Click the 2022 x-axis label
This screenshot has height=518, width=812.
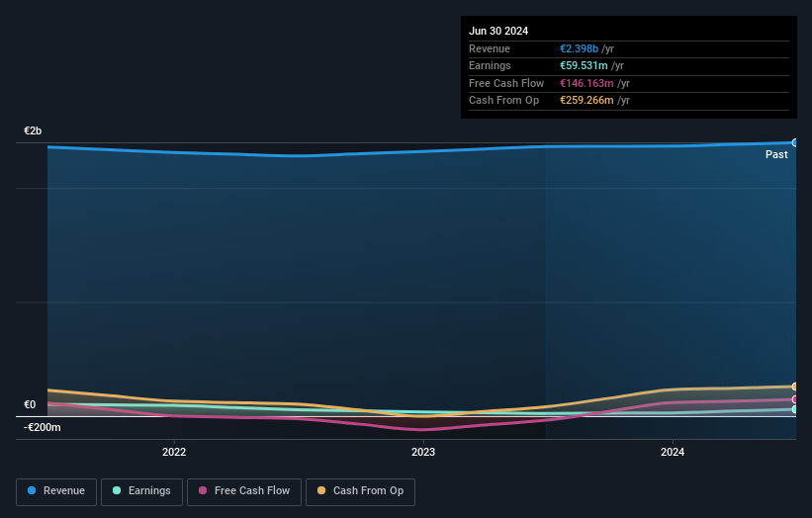(x=174, y=453)
